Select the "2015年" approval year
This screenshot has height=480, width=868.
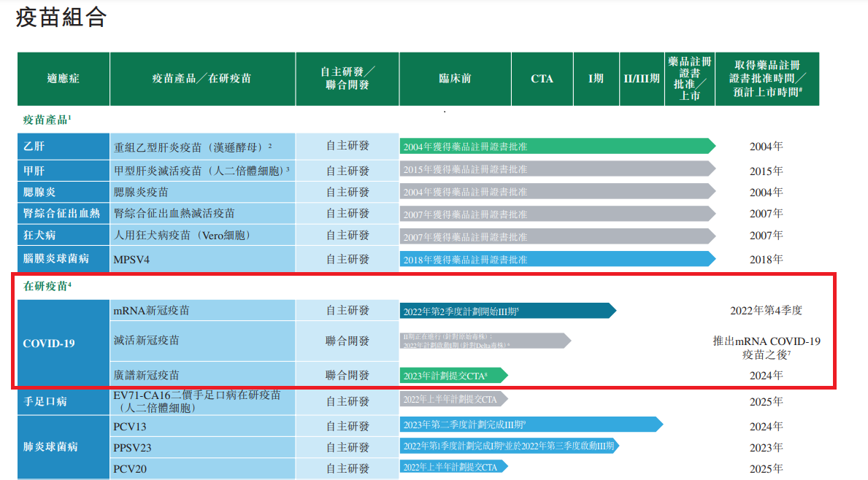point(766,171)
